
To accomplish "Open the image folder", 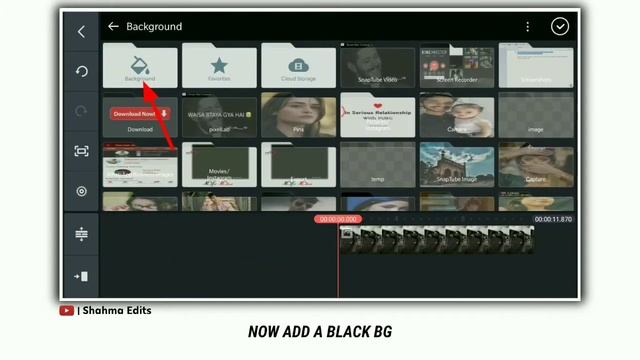I will pyautogui.click(x=536, y=115).
